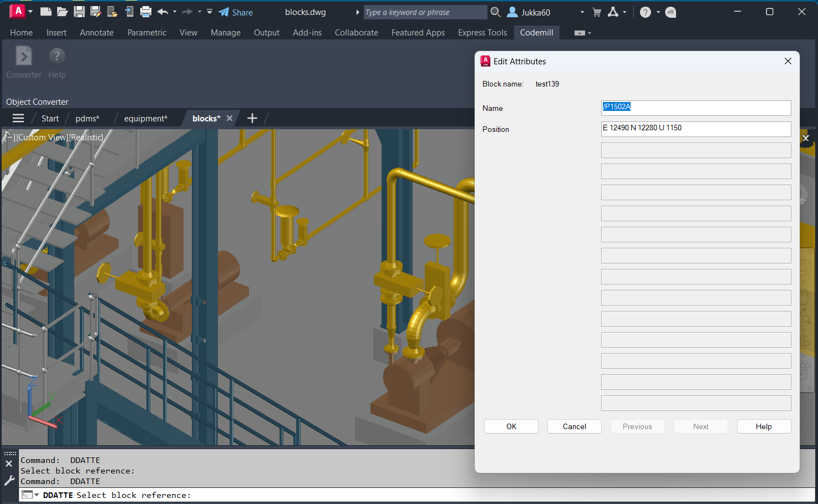Image resolution: width=818 pixels, height=504 pixels.
Task: Expand the Jukka60 account dropdown
Action: coord(582,12)
